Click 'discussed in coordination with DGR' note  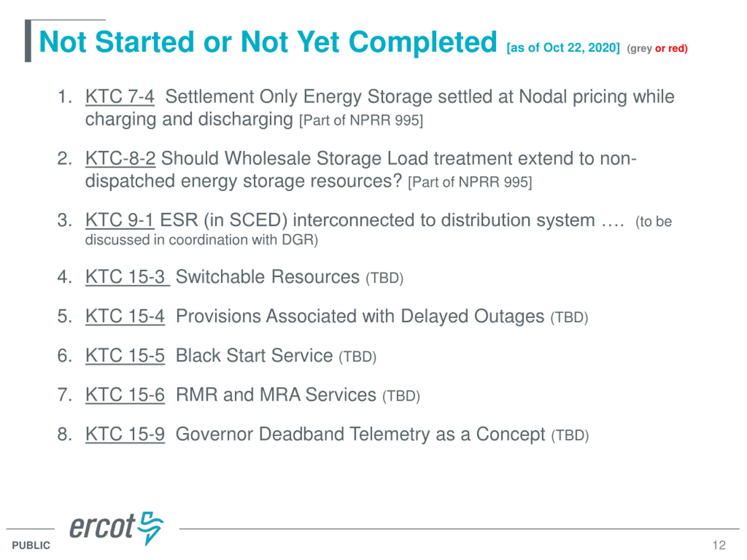(x=202, y=240)
